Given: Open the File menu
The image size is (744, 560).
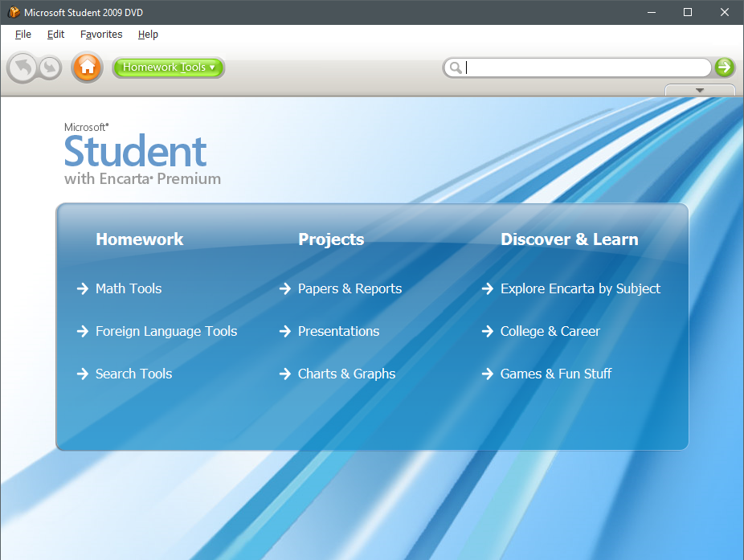Looking at the screenshot, I should (23, 35).
